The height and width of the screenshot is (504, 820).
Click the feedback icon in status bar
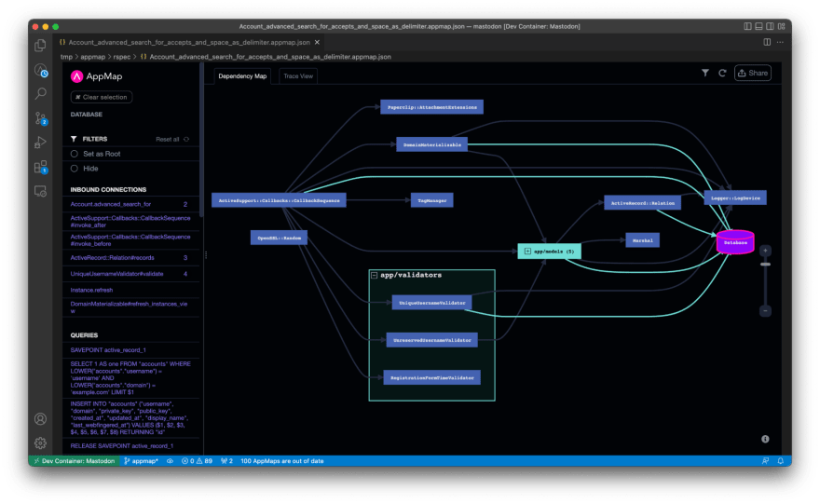tap(765, 461)
